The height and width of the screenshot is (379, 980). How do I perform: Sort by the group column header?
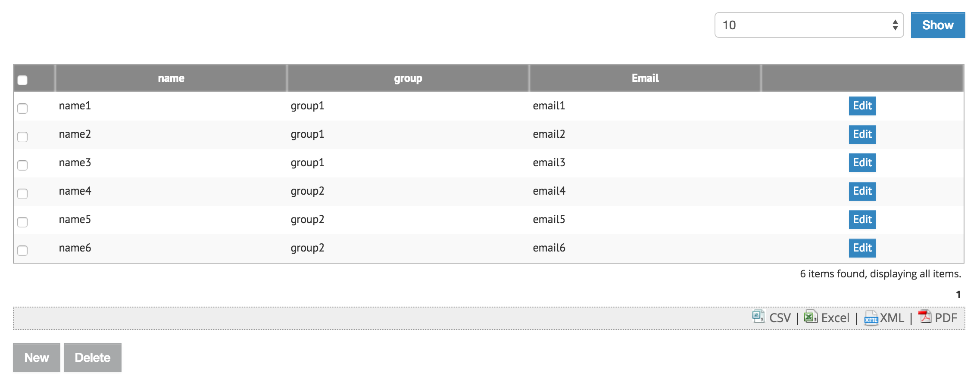tap(408, 78)
